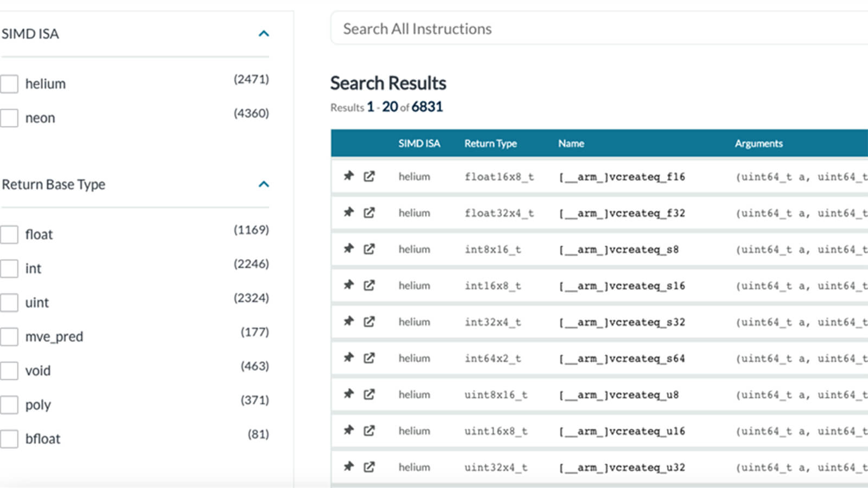
Task: Pin the vcreateq_u32 instruction row
Action: pyautogui.click(x=348, y=466)
